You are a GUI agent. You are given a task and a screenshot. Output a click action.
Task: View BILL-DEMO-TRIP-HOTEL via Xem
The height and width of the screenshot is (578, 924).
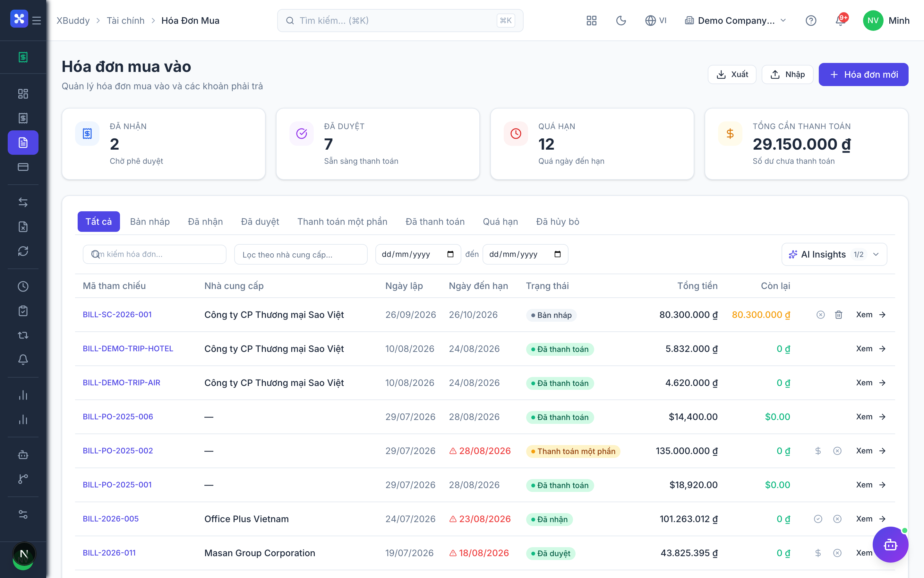(x=870, y=349)
